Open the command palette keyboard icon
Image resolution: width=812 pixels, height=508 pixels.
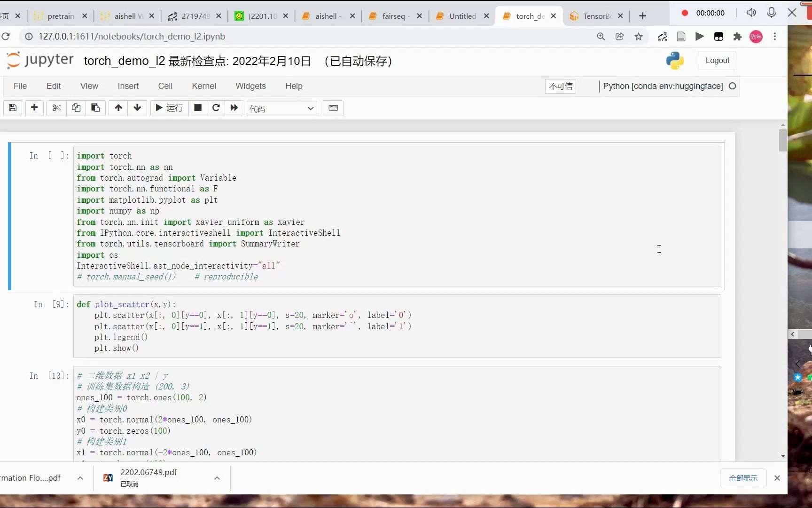[333, 108]
